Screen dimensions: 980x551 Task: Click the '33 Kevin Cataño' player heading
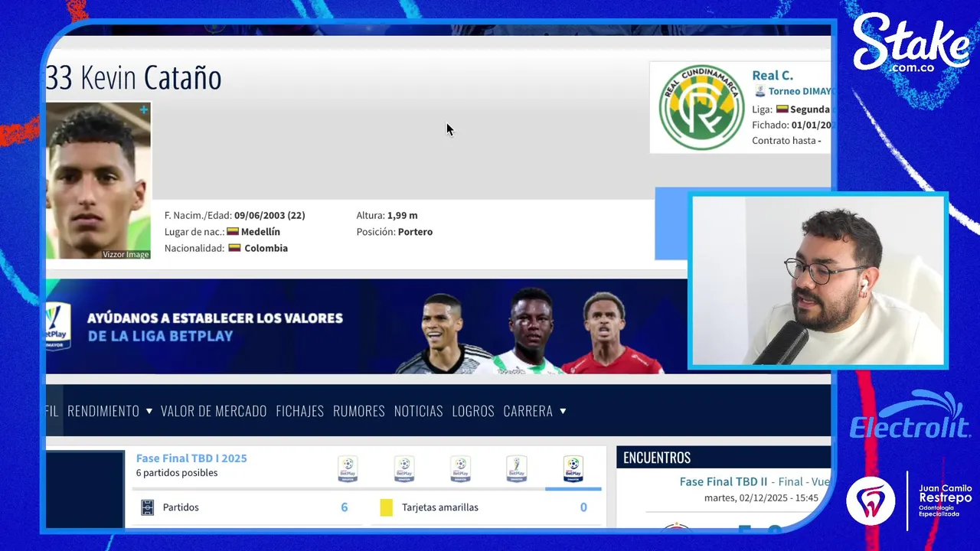(x=134, y=77)
